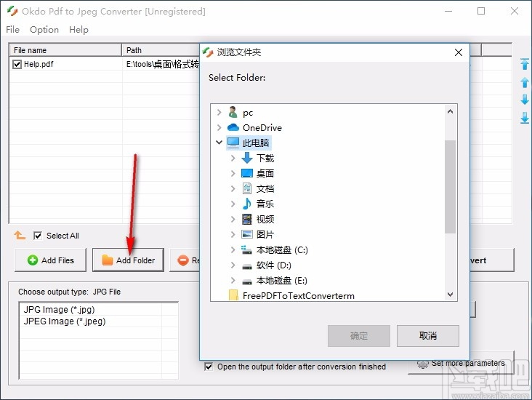Close the 浏览文件夹 dialog
The height and width of the screenshot is (400, 532).
coord(459,52)
